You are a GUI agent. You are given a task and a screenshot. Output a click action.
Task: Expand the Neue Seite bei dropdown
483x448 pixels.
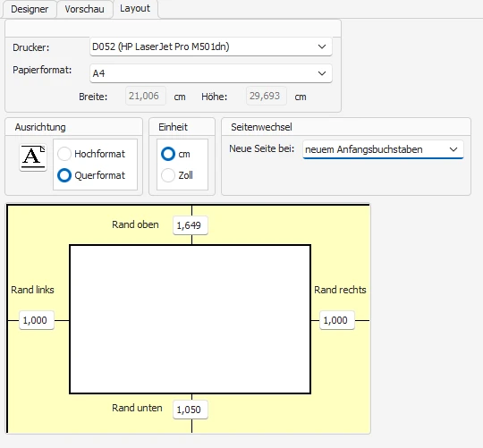pyautogui.click(x=383, y=149)
